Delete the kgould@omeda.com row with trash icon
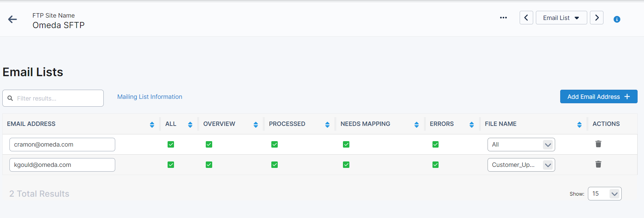Screen dimensions: 644x218 598,165
